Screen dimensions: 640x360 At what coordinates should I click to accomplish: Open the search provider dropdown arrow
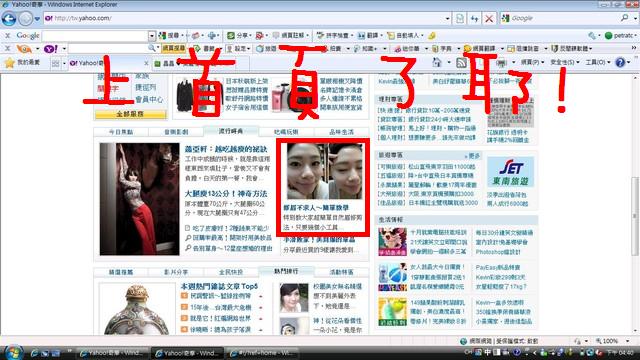[x=635, y=18]
